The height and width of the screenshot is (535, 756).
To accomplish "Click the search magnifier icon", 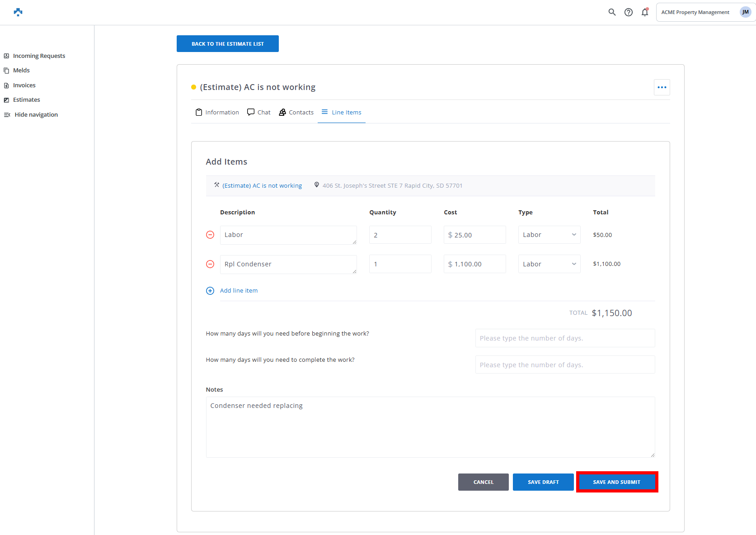I will tap(612, 12).
